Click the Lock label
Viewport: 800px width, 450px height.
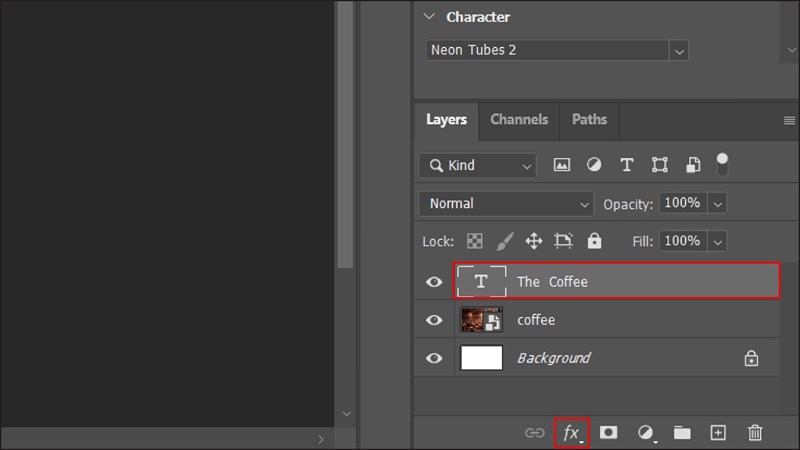438,241
